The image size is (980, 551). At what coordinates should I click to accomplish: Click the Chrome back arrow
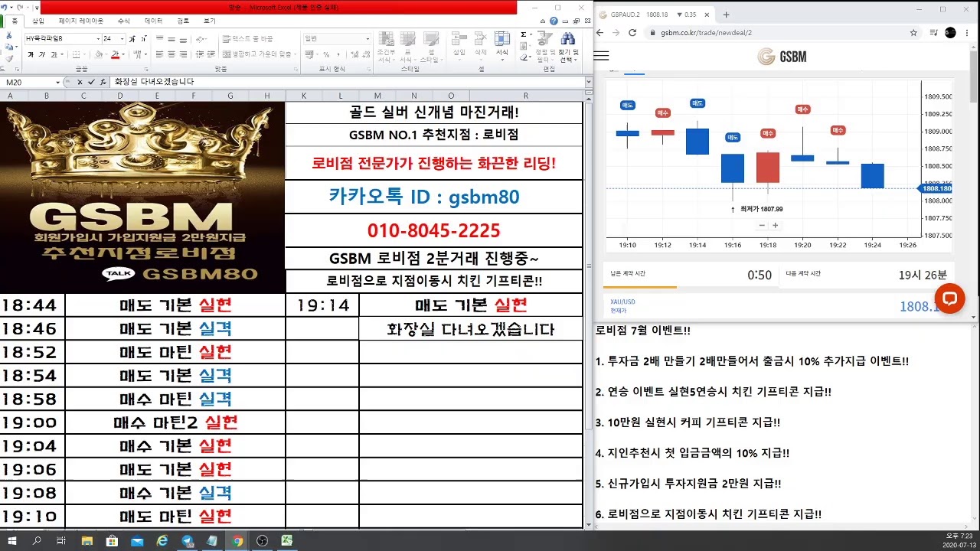click(x=601, y=33)
